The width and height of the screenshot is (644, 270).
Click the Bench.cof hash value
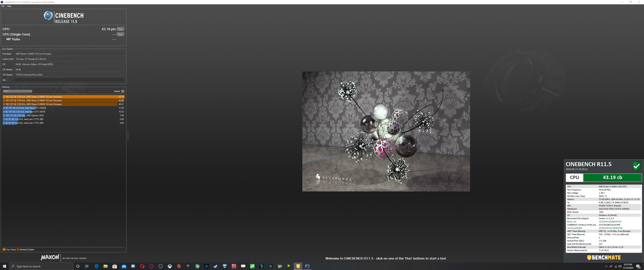click(x=610, y=222)
